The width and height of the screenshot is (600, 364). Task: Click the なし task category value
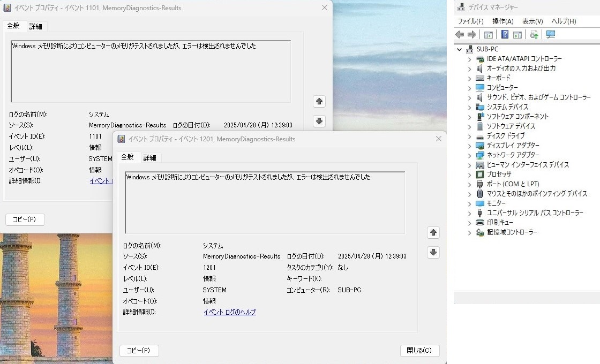(x=343, y=268)
